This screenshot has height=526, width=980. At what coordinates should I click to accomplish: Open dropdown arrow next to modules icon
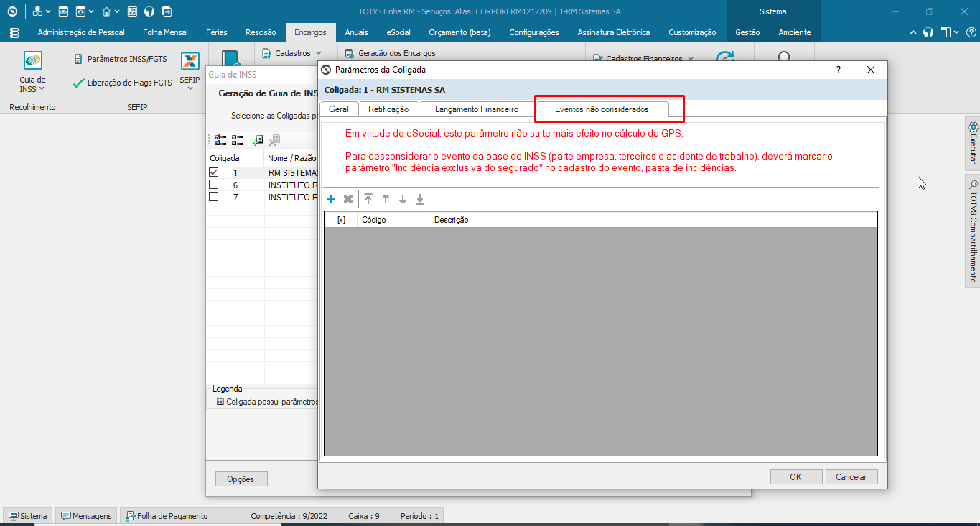[x=48, y=11]
